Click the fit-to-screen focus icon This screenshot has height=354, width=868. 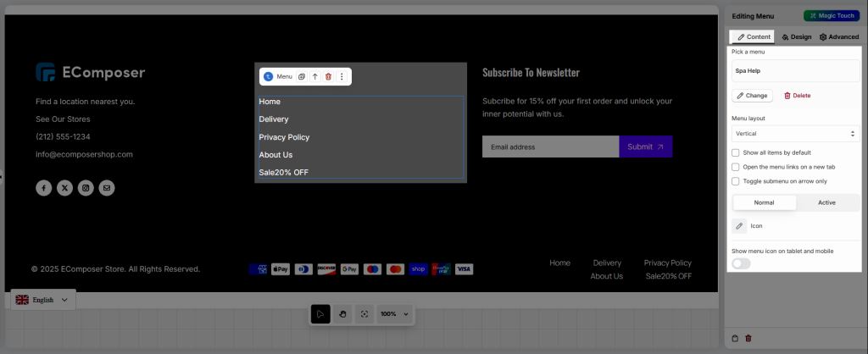coord(364,313)
